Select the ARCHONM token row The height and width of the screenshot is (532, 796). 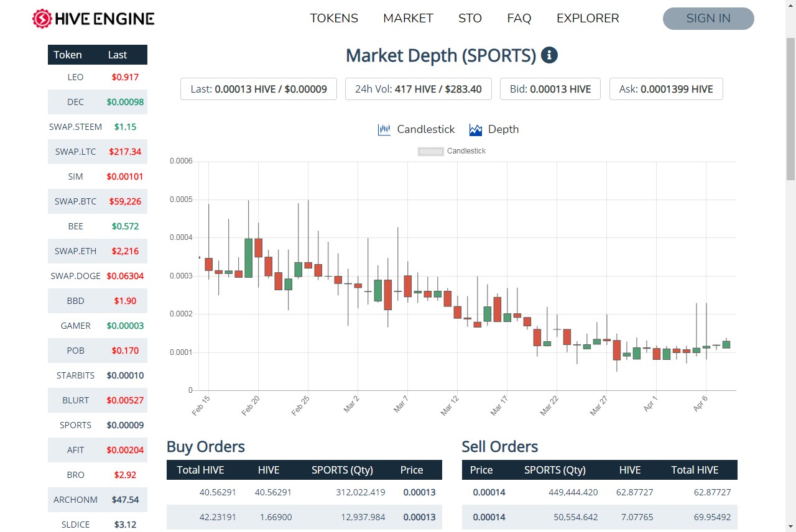coord(98,500)
